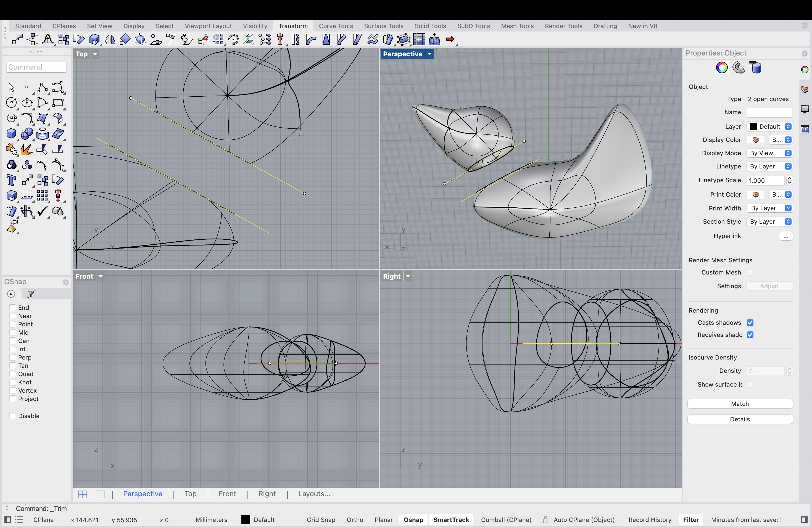This screenshot has width=812, height=528.
Task: Click the black checkmark icon in sidebar
Action: pyautogui.click(x=42, y=211)
